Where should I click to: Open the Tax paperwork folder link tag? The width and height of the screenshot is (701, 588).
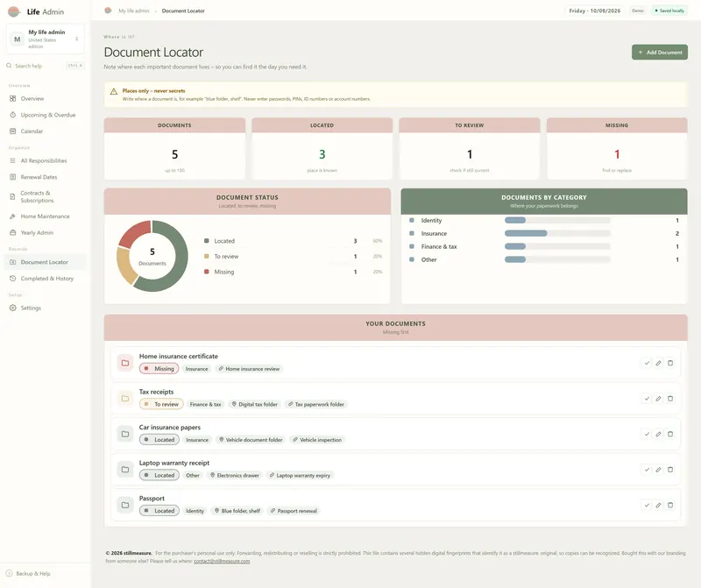(x=316, y=404)
